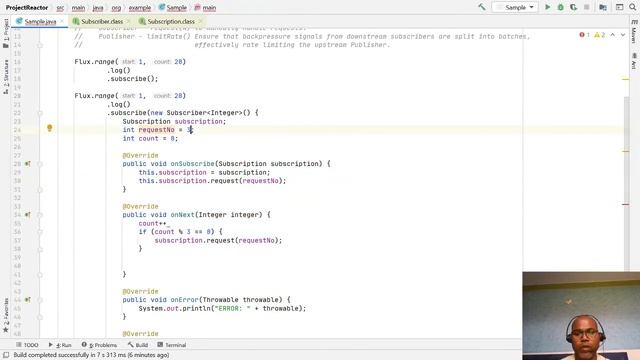Jump to next highlighted error arrow

623,35
